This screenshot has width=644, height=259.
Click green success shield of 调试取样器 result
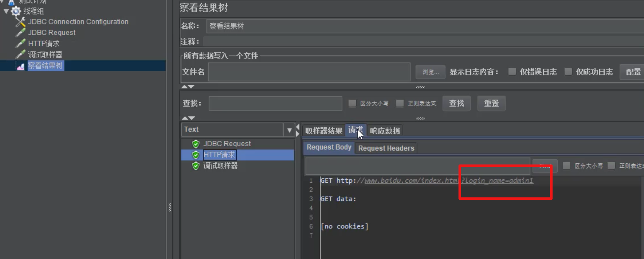click(196, 166)
